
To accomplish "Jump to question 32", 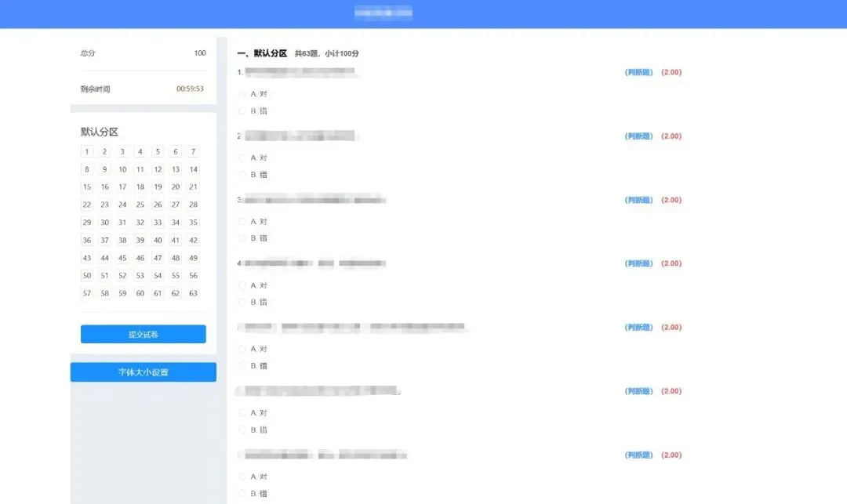I will (x=140, y=223).
